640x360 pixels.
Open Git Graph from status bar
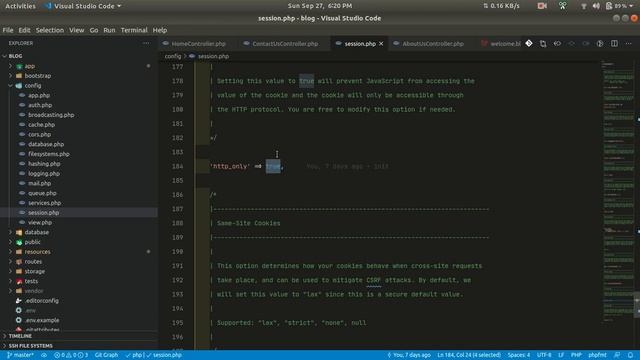pos(106,355)
